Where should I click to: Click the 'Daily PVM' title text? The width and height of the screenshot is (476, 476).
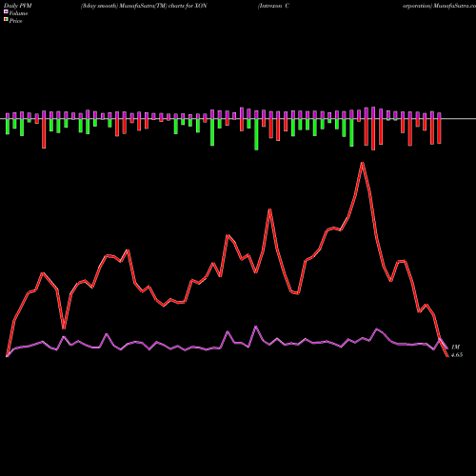tap(19, 6)
